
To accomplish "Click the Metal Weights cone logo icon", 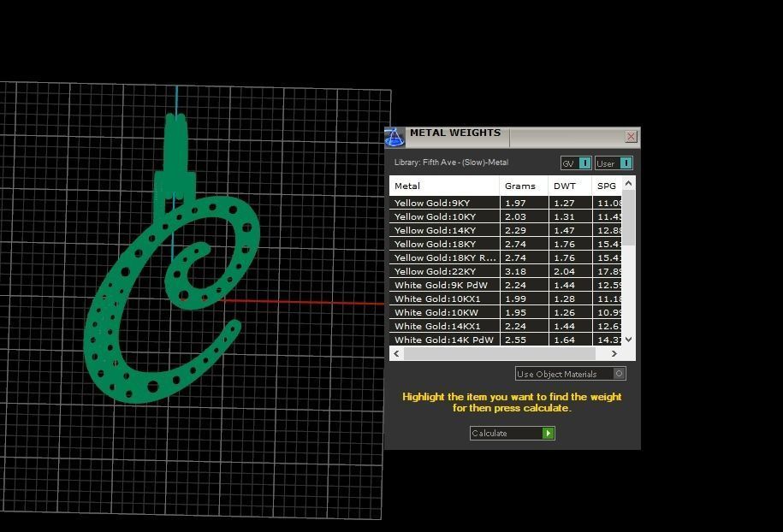I will [x=394, y=137].
